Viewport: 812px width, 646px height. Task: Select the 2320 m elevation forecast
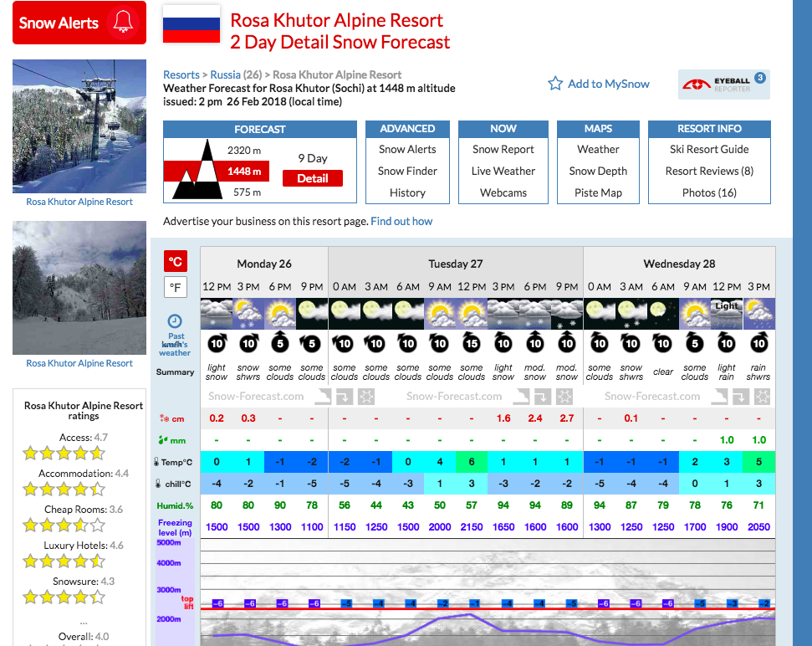pos(244,151)
